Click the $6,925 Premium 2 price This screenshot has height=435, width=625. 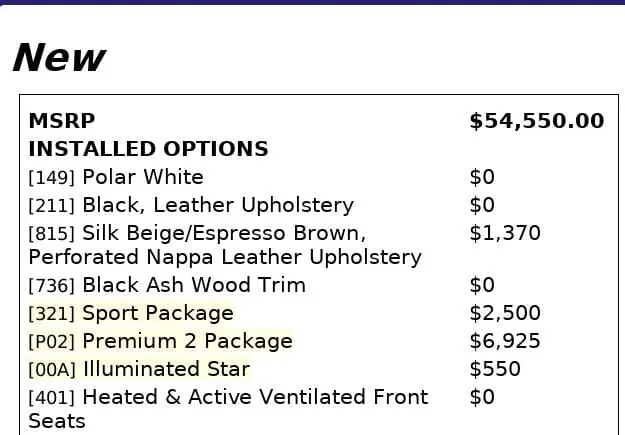505,341
